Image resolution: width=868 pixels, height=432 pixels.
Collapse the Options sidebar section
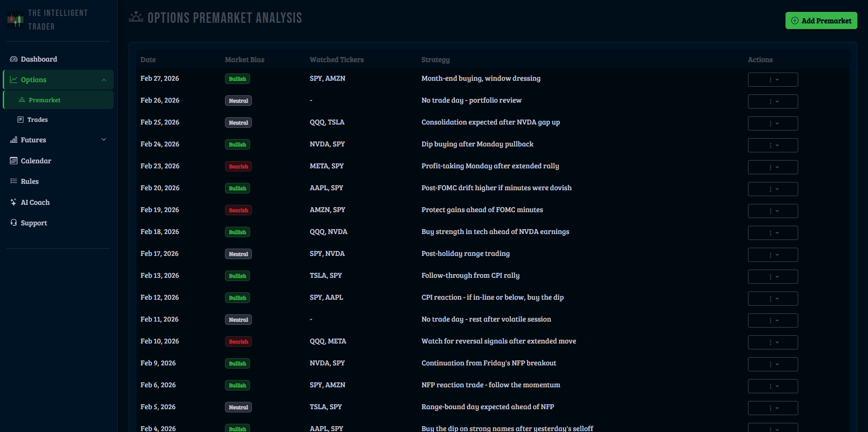[104, 79]
